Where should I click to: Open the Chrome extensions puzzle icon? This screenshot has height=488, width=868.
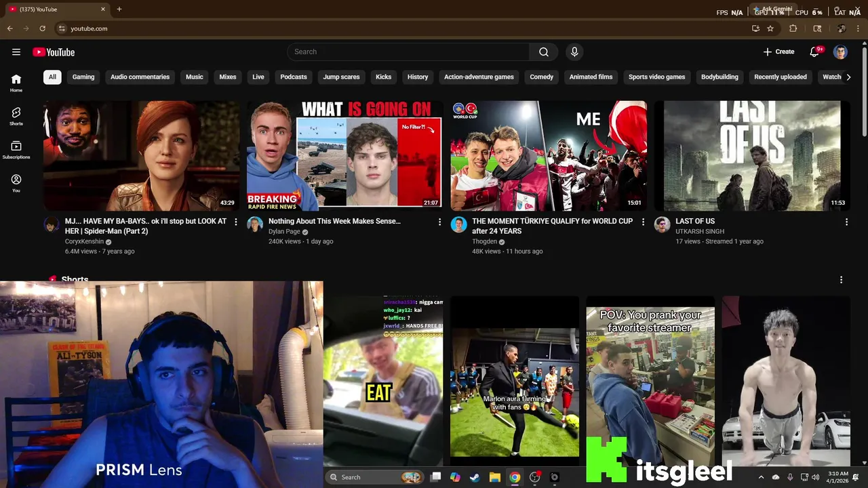pos(793,28)
